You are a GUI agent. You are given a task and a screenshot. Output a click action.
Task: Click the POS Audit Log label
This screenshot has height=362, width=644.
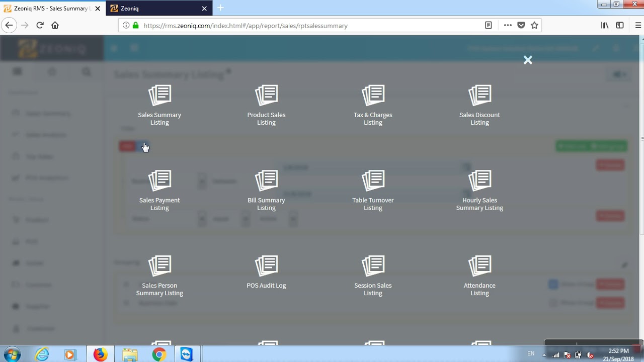(x=266, y=286)
